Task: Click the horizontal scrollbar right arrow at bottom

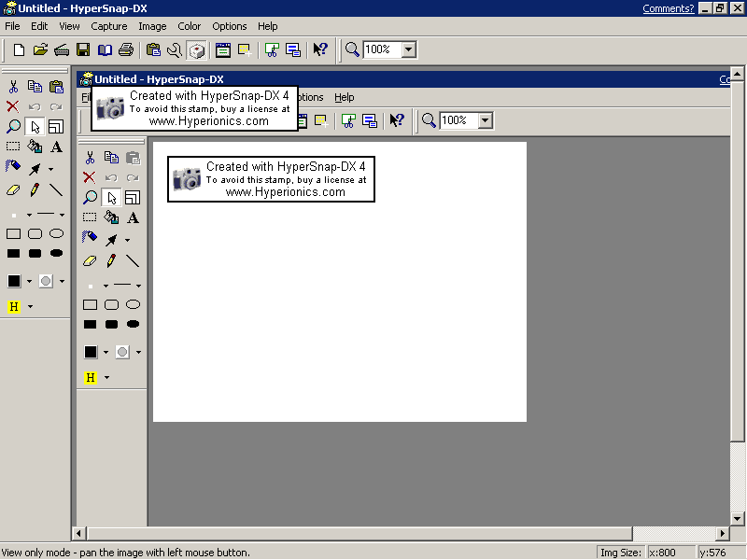Action: coord(723,534)
